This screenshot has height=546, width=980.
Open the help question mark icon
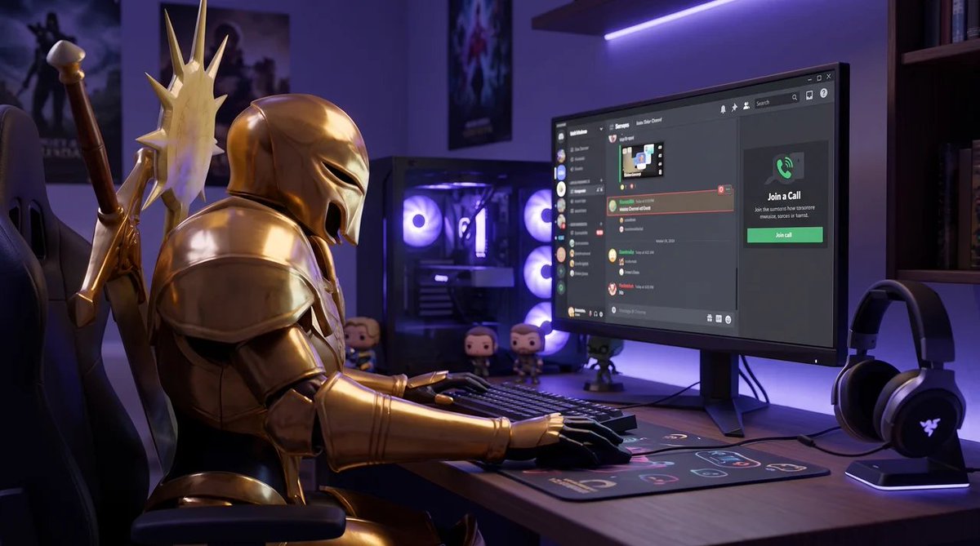pos(824,93)
